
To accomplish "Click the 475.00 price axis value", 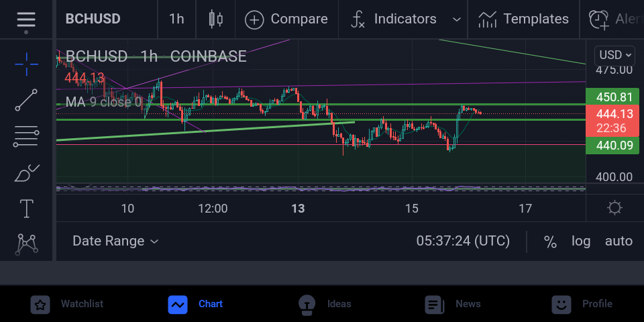I will pos(614,70).
